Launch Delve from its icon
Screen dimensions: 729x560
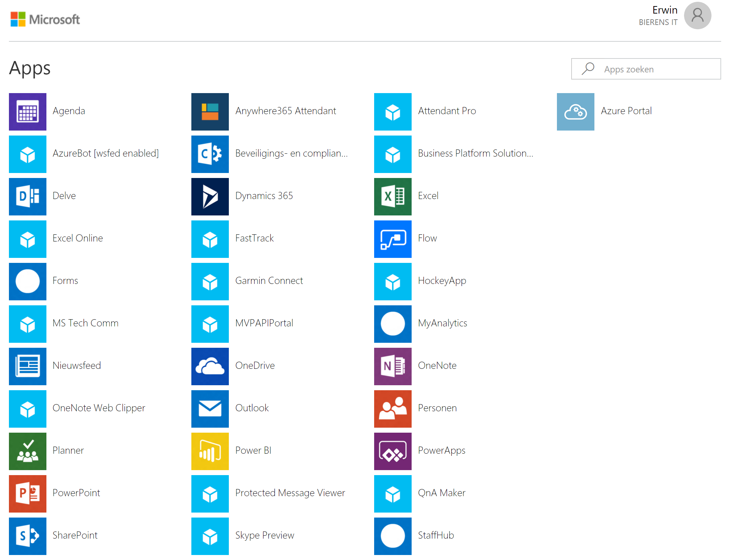point(27,197)
